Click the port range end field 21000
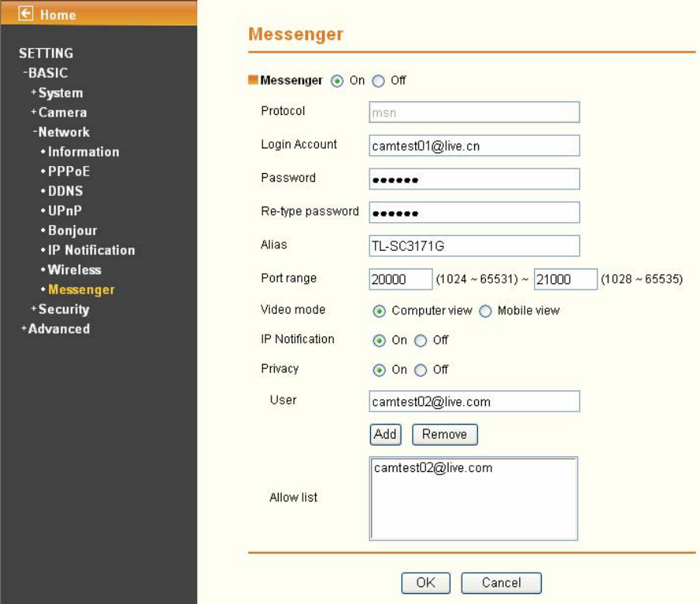Image resolution: width=700 pixels, height=604 pixels. (565, 279)
